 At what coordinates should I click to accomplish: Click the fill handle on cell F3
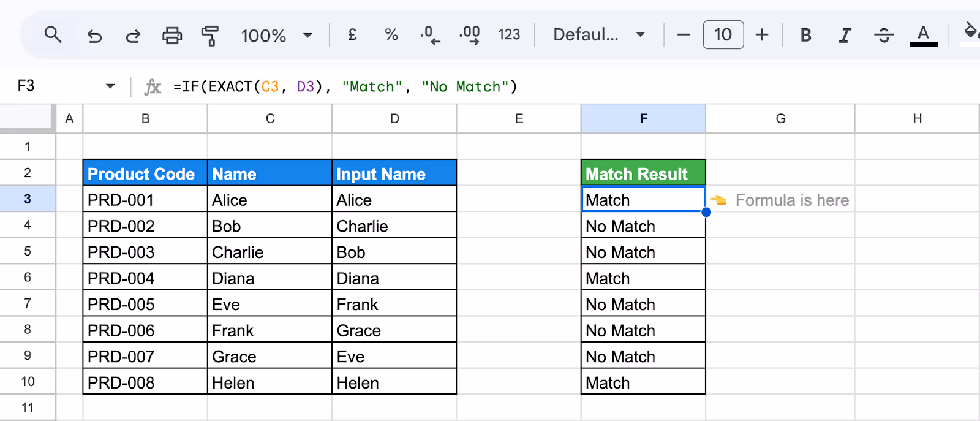pos(706,212)
